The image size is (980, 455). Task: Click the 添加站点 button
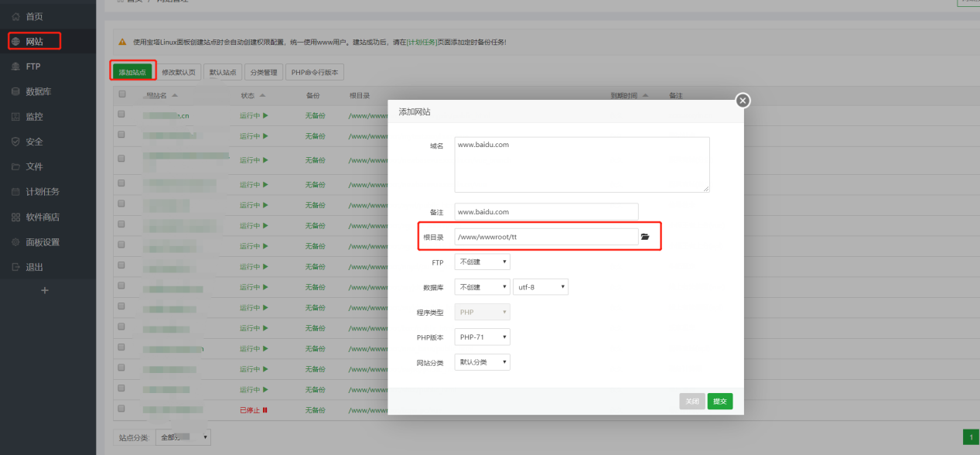132,72
